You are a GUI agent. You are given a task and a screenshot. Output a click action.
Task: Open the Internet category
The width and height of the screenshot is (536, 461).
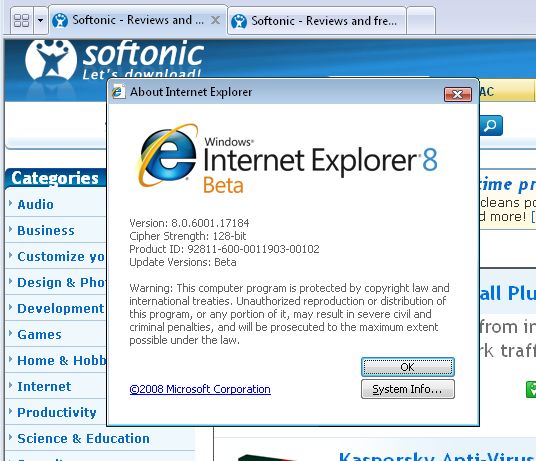[44, 387]
